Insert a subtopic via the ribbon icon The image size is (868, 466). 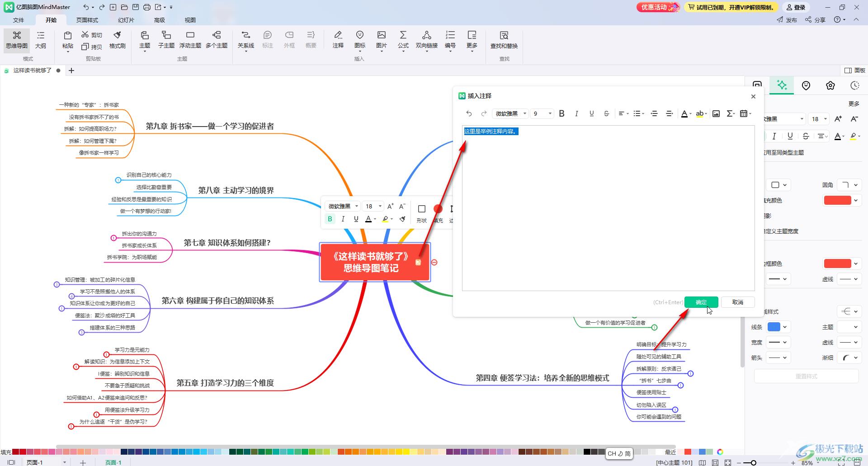coord(166,35)
